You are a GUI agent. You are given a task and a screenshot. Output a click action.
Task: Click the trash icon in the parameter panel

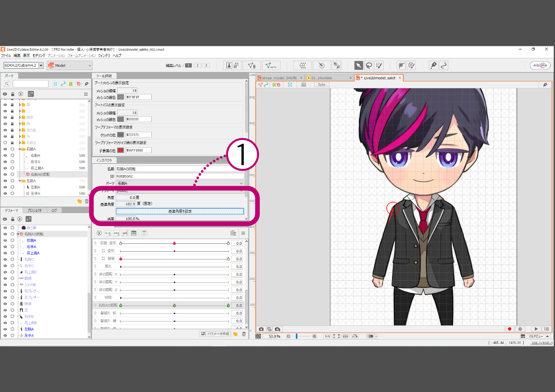coord(244,334)
